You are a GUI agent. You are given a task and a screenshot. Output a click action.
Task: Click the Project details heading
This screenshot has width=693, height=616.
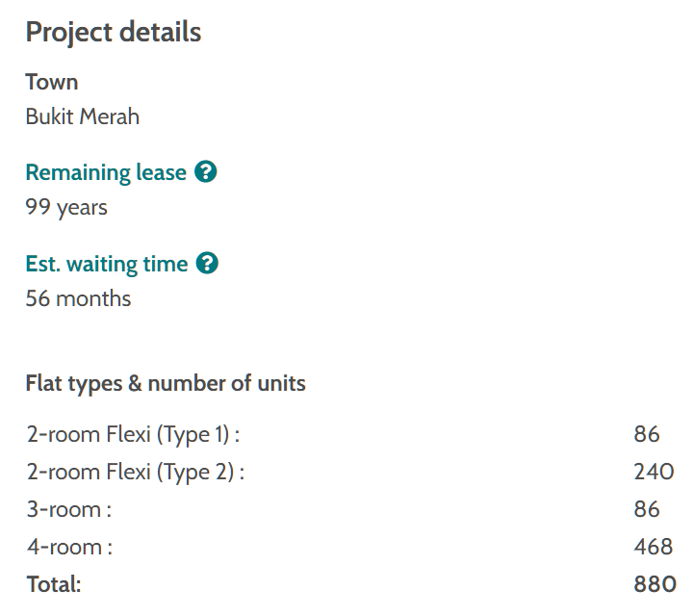click(x=114, y=32)
